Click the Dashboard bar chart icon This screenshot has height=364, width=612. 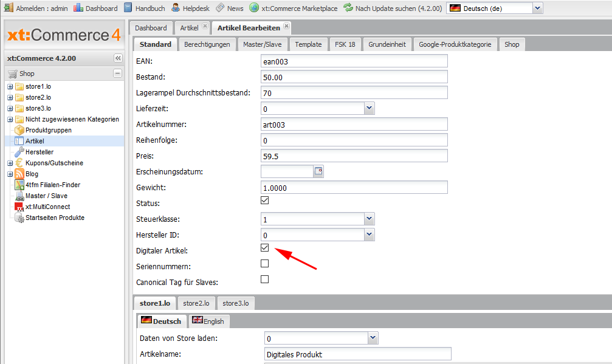click(x=78, y=8)
